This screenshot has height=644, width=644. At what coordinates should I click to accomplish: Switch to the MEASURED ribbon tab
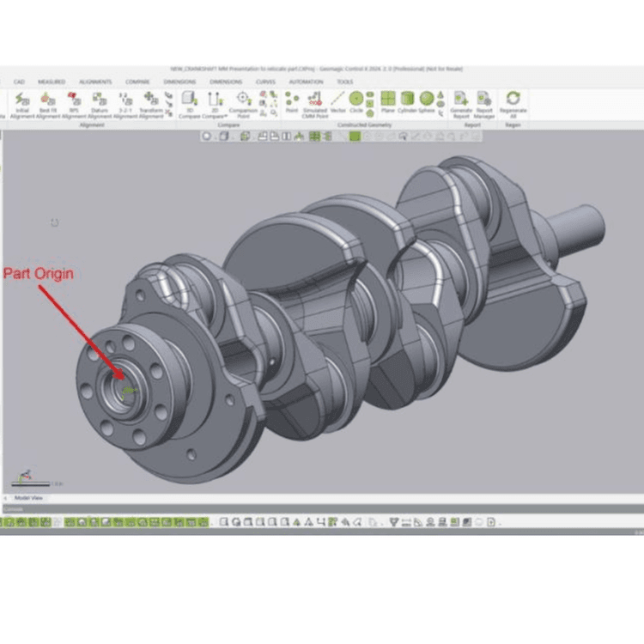click(x=52, y=82)
